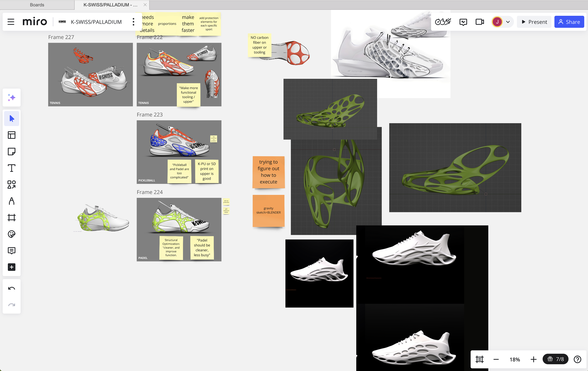
Task: Select the pen drawing tool
Action: click(x=12, y=201)
